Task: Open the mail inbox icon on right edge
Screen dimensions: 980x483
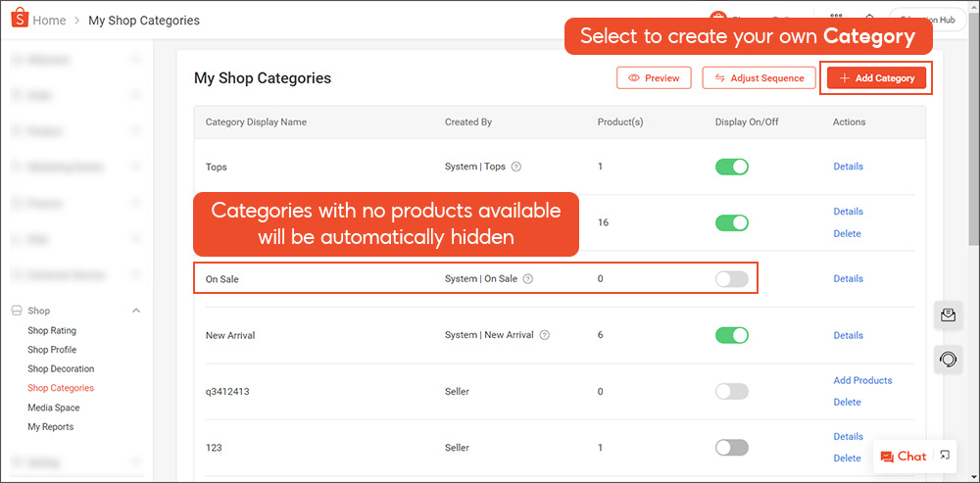Action: [948, 315]
